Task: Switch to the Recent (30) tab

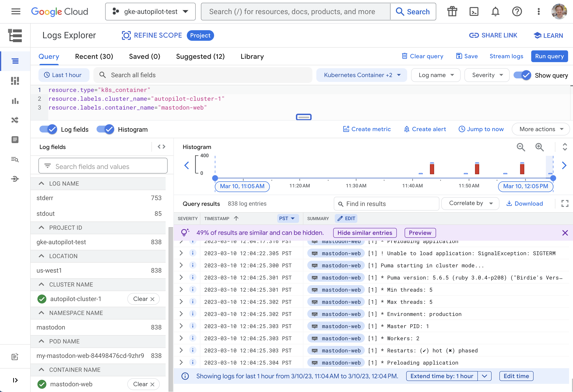Action: (94, 56)
